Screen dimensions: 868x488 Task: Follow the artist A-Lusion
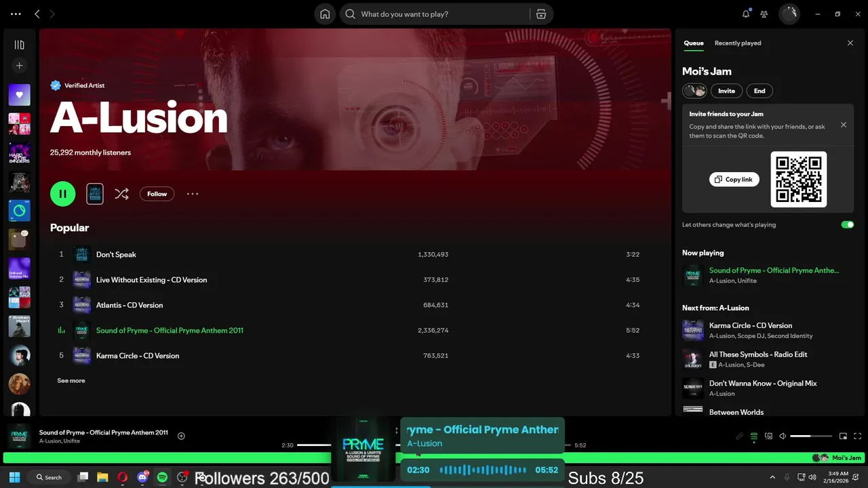[157, 194]
